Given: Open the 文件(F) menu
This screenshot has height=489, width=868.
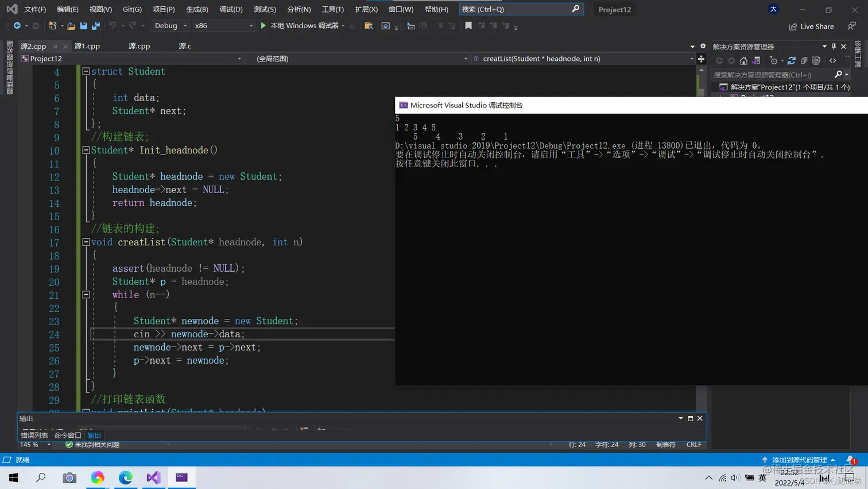Looking at the screenshot, I should tap(35, 9).
